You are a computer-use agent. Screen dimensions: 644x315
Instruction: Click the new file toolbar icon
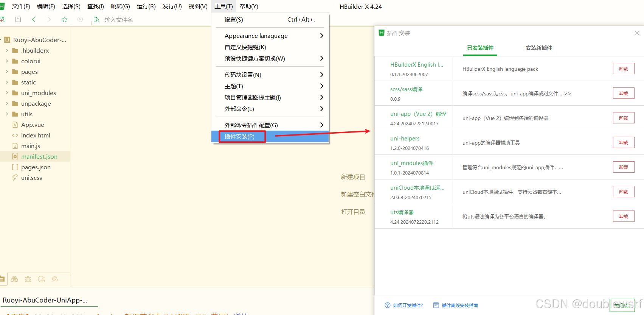(x=2, y=19)
